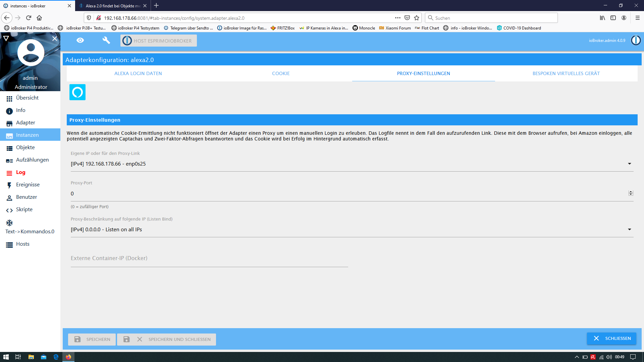Launch Edge from the taskbar
This screenshot has height=362, width=644.
[56, 357]
